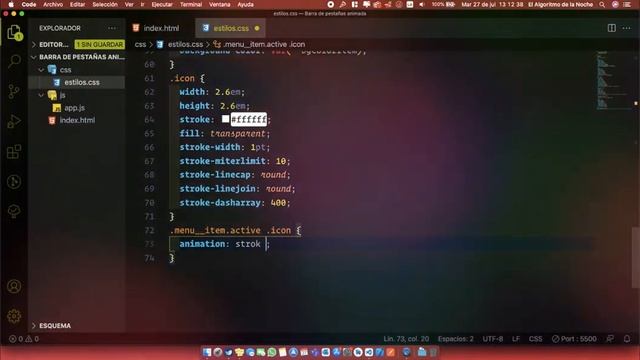Collapse the css folder
The width and height of the screenshot is (640, 360).
65,70
